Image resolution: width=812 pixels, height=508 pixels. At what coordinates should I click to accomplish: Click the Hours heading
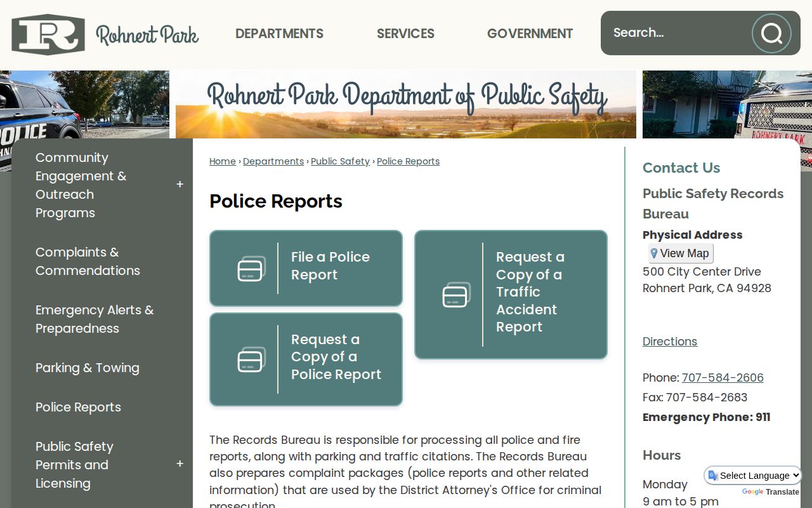click(662, 455)
